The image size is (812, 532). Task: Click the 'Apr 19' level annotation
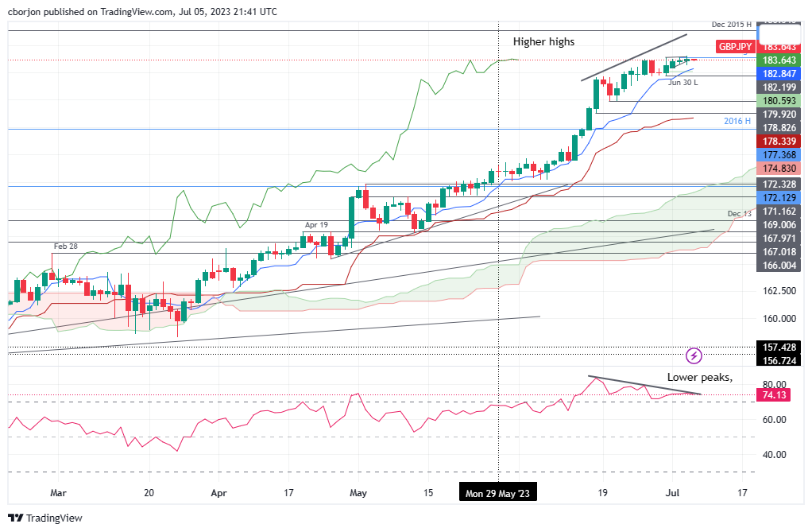[x=315, y=226]
